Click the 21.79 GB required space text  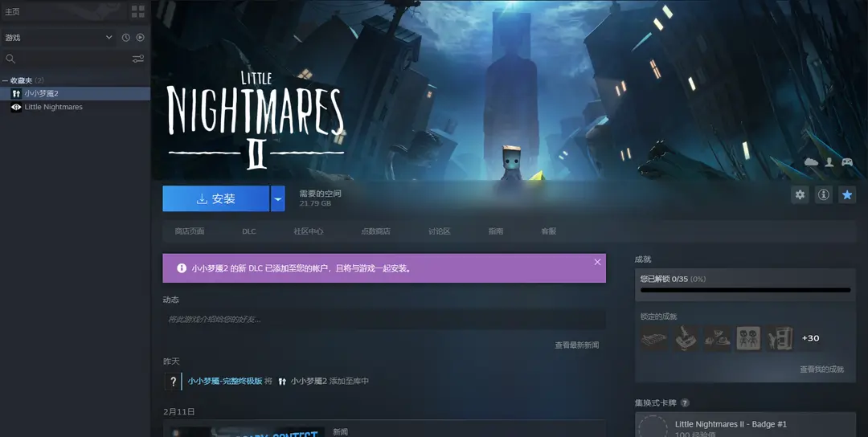pos(315,203)
